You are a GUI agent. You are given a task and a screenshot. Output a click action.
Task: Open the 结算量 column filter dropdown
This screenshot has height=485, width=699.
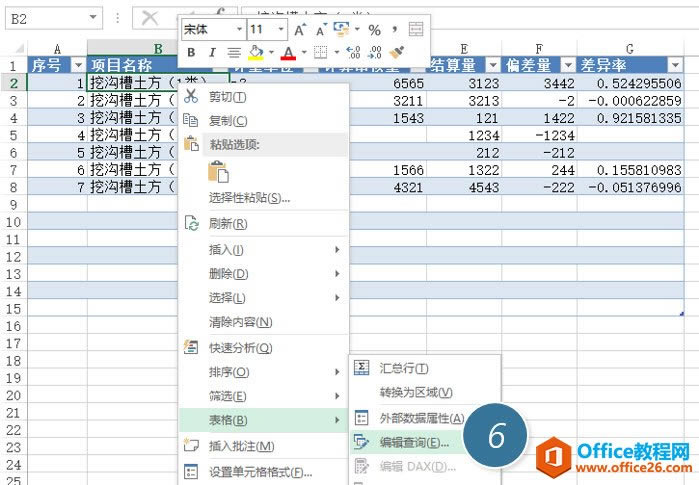(x=490, y=65)
